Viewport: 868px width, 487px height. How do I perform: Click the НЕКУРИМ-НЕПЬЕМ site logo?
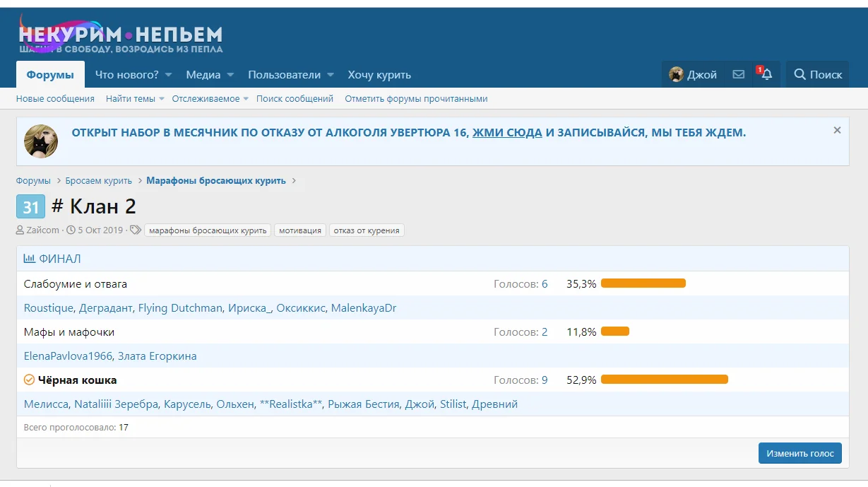point(121,36)
